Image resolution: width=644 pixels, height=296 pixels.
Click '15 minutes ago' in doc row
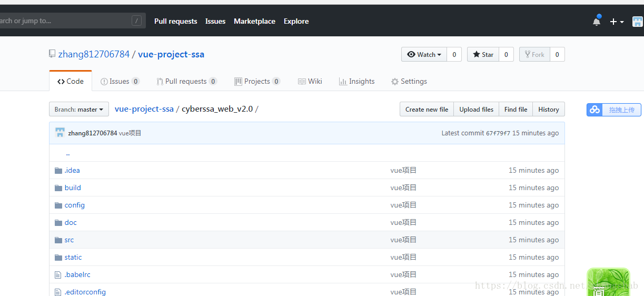click(x=533, y=222)
